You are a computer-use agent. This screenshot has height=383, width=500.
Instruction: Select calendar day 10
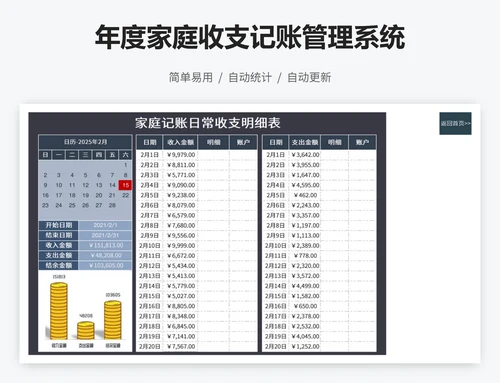[x=59, y=185]
